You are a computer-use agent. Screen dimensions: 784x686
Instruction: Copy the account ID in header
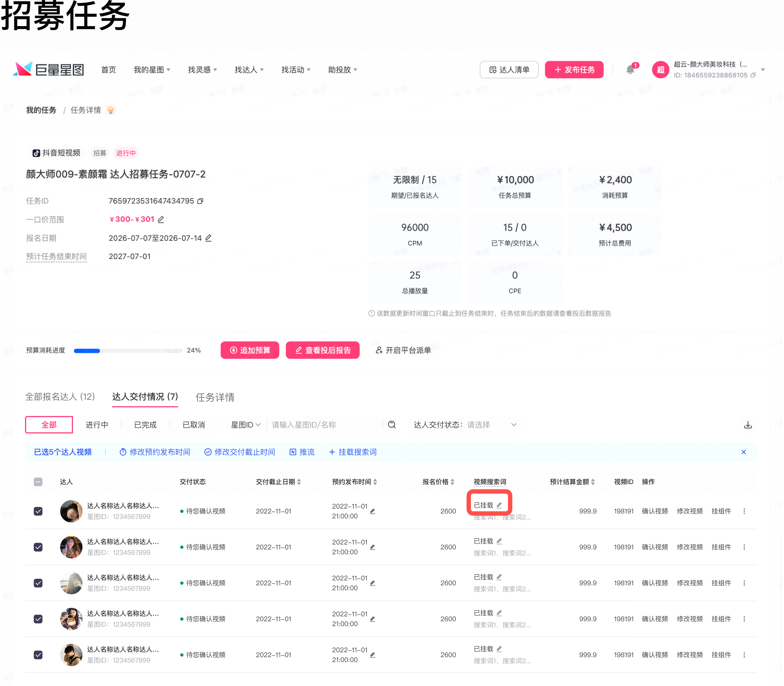point(753,75)
